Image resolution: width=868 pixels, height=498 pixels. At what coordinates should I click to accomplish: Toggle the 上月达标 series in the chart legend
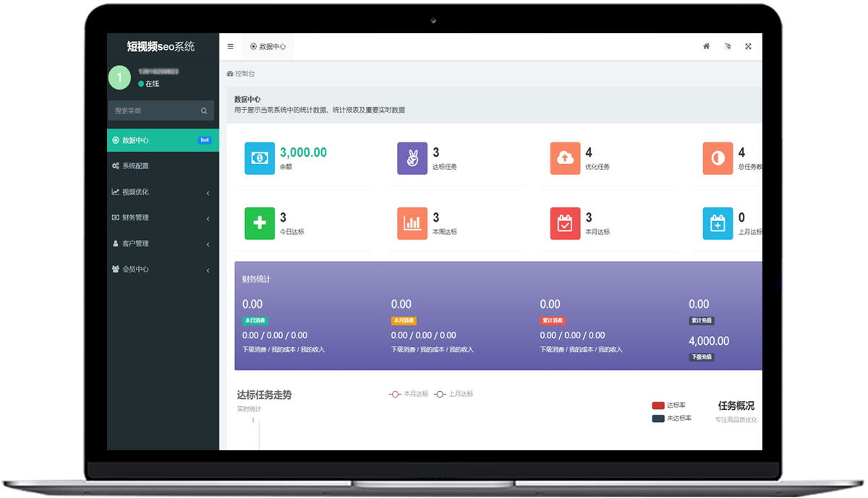click(454, 394)
